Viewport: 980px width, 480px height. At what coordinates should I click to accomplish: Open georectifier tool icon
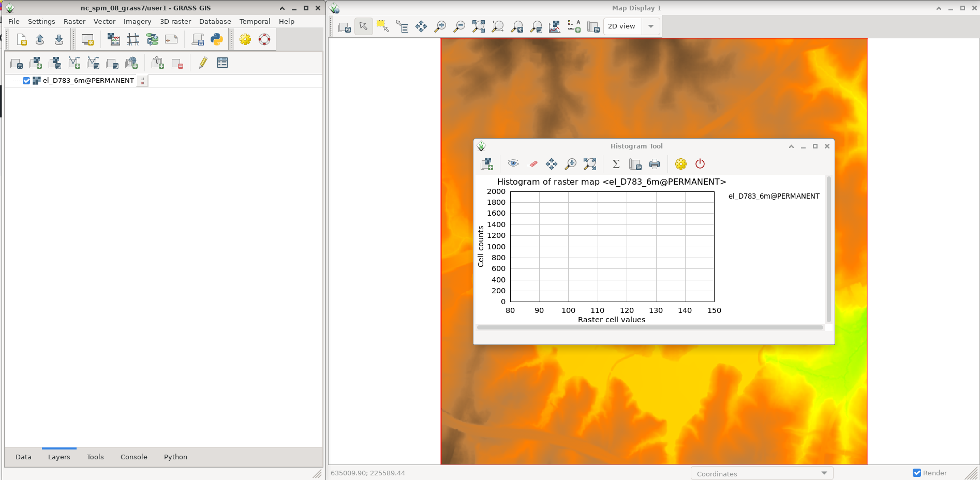click(133, 39)
